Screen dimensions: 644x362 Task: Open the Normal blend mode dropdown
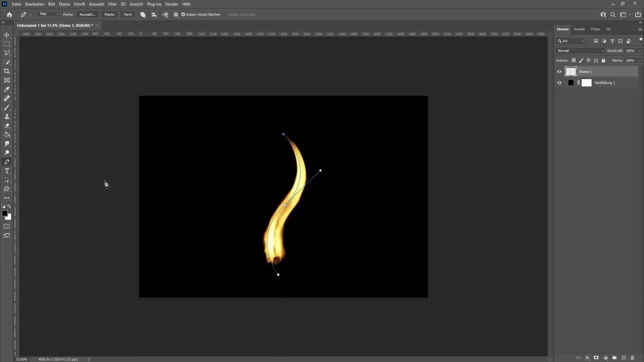pyautogui.click(x=581, y=51)
